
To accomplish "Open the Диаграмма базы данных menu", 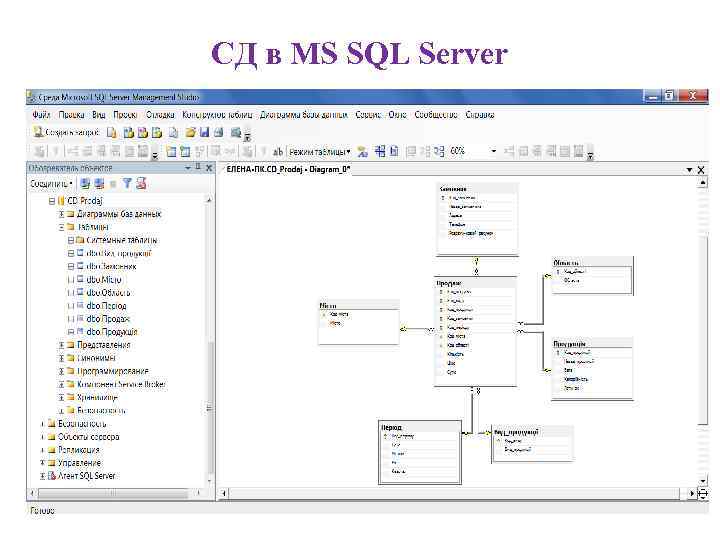I will [304, 115].
